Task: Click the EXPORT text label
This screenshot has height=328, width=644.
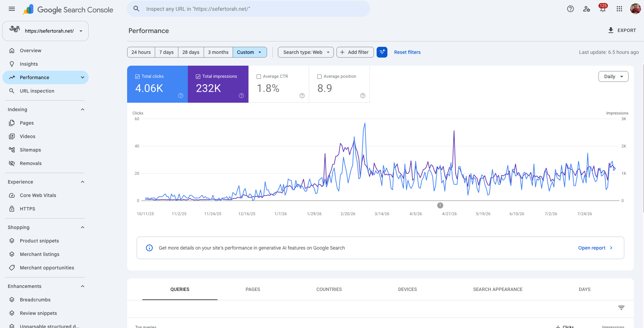Action: (x=627, y=30)
